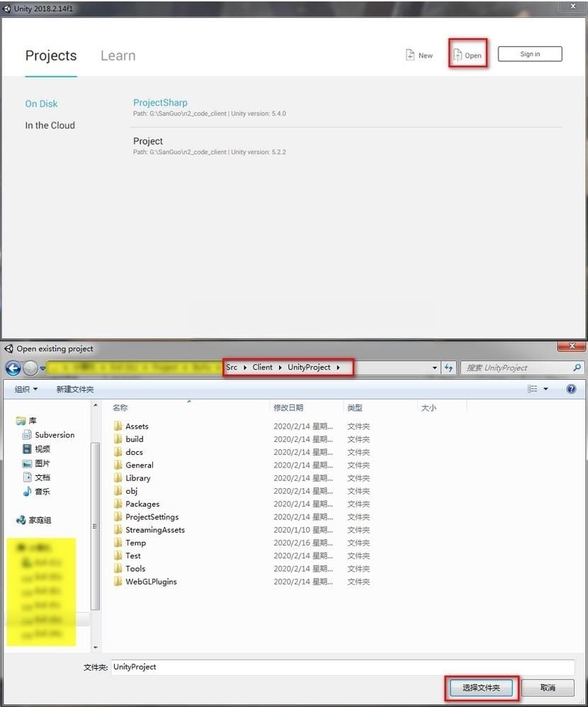Open the 组织 menu dropdown

click(26, 389)
